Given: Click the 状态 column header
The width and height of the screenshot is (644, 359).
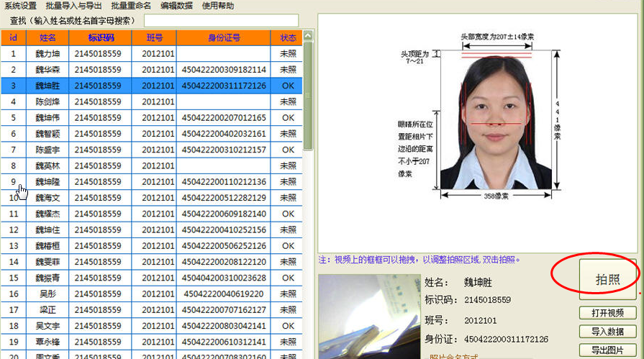Looking at the screenshot, I should [x=288, y=37].
